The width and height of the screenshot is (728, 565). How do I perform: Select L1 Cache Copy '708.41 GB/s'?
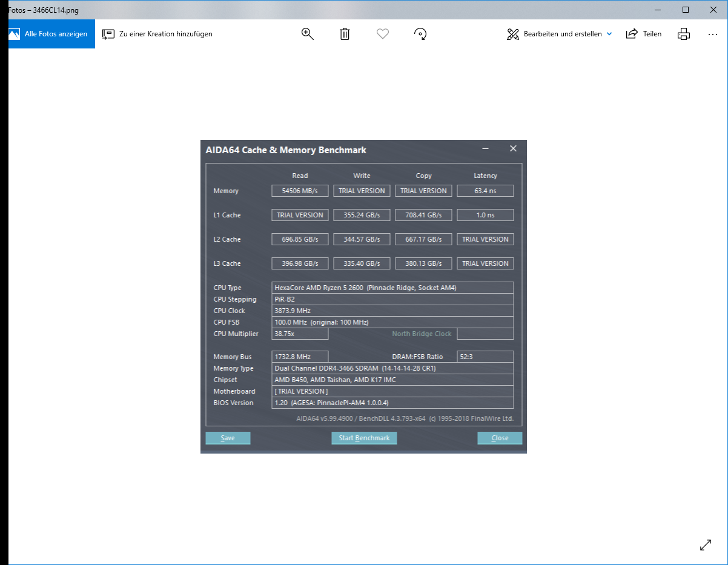click(423, 215)
